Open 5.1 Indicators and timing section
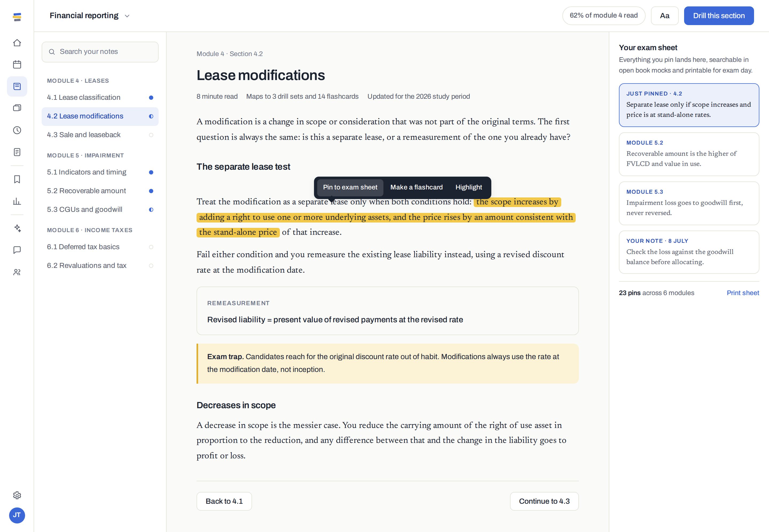Viewport: 769px width, 532px height. (x=100, y=172)
